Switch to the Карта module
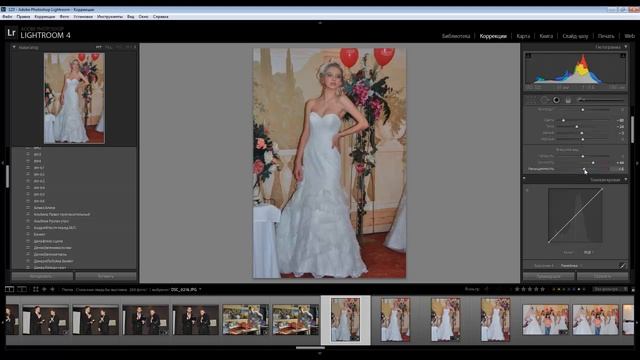This screenshot has height=360, width=640. (x=523, y=36)
